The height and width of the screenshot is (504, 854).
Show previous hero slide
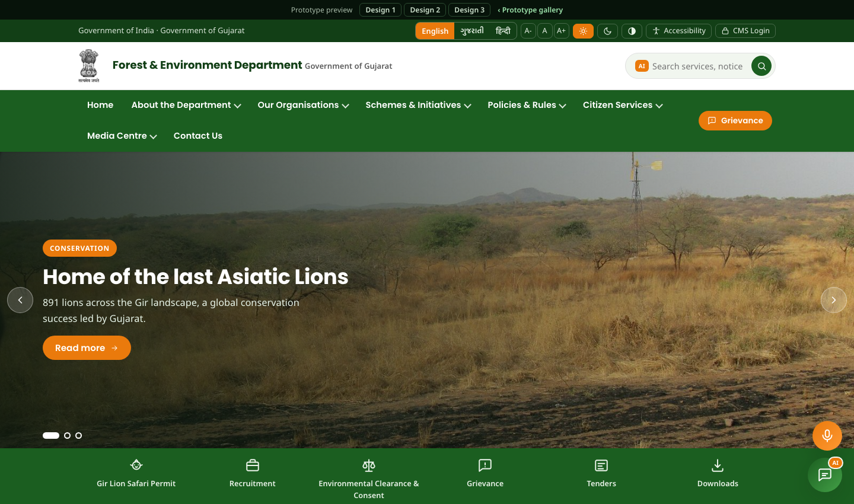coord(20,300)
